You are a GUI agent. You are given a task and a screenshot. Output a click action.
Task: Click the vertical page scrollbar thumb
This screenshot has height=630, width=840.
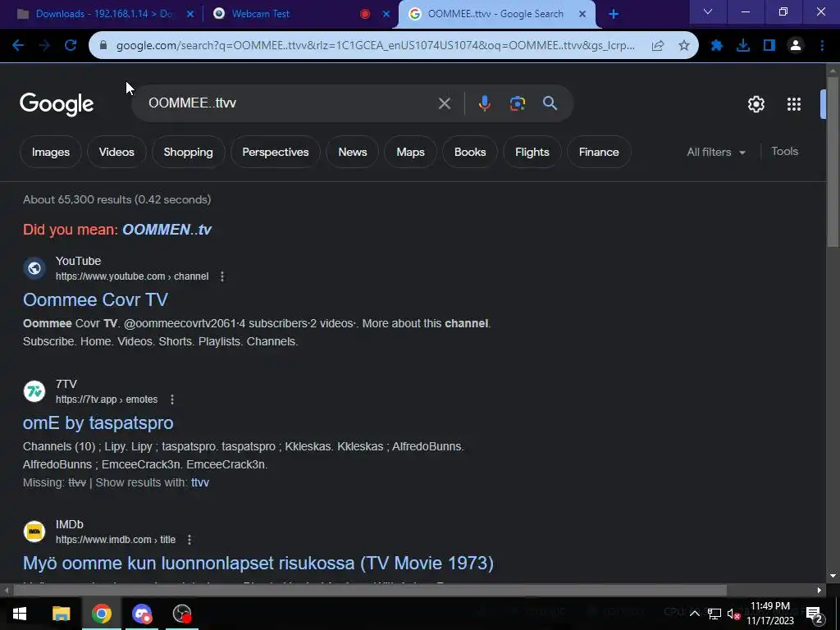[833, 161]
